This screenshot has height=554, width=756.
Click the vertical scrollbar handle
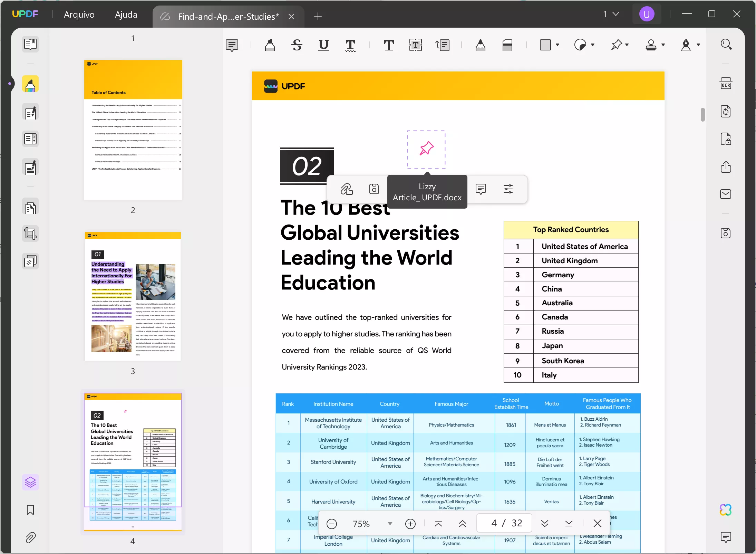pos(702,115)
